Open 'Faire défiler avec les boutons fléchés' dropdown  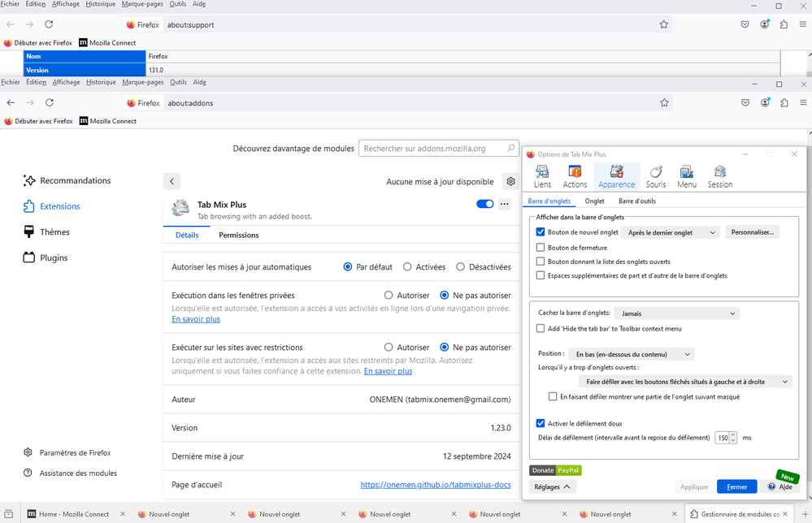(x=686, y=381)
